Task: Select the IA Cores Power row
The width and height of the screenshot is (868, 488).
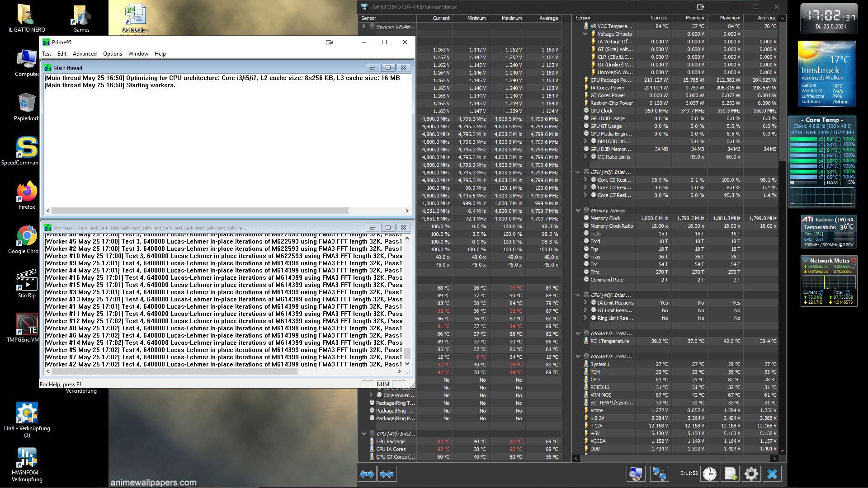Action: coord(676,88)
